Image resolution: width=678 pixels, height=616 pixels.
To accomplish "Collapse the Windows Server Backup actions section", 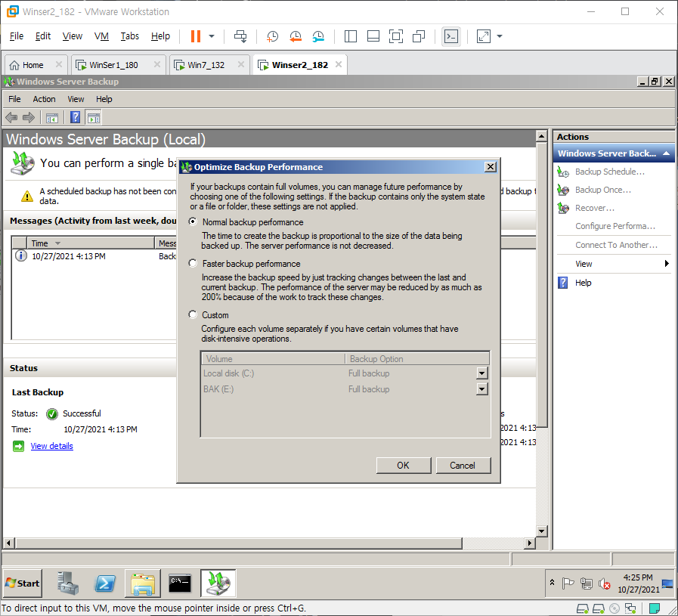I will (x=666, y=153).
